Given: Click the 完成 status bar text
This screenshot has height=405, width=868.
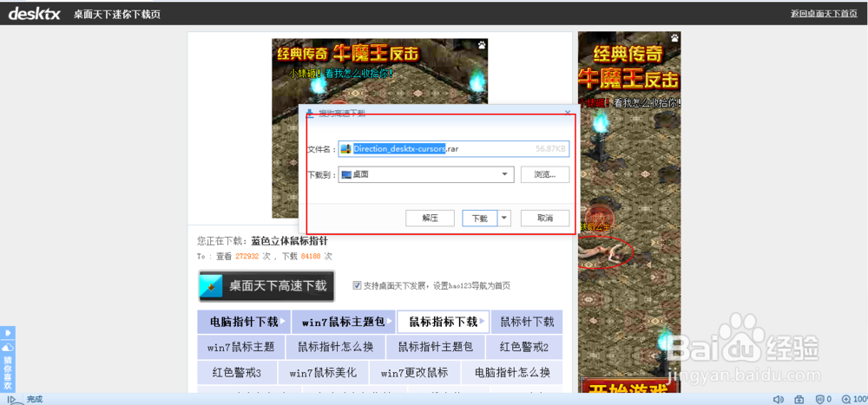Looking at the screenshot, I should 35,399.
